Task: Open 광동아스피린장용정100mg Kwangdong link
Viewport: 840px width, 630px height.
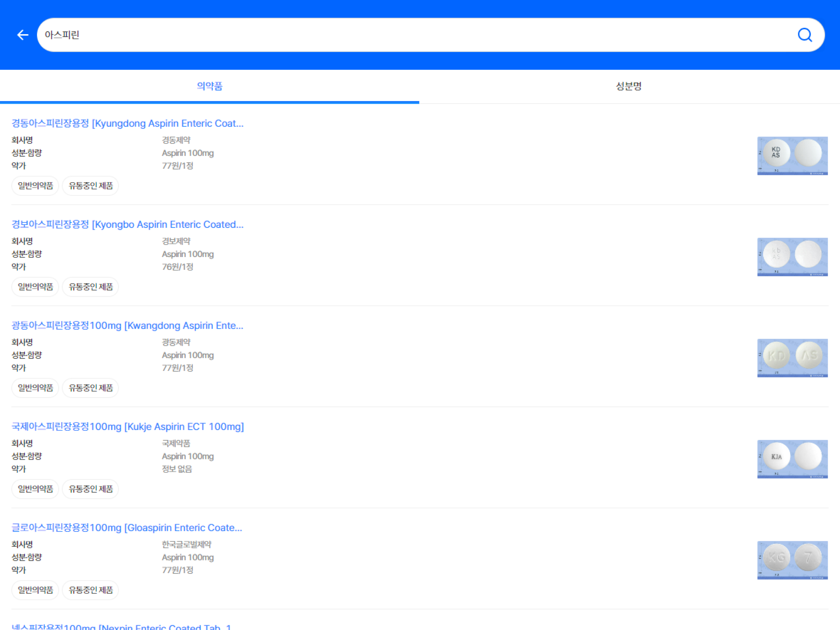Action: coord(128,325)
